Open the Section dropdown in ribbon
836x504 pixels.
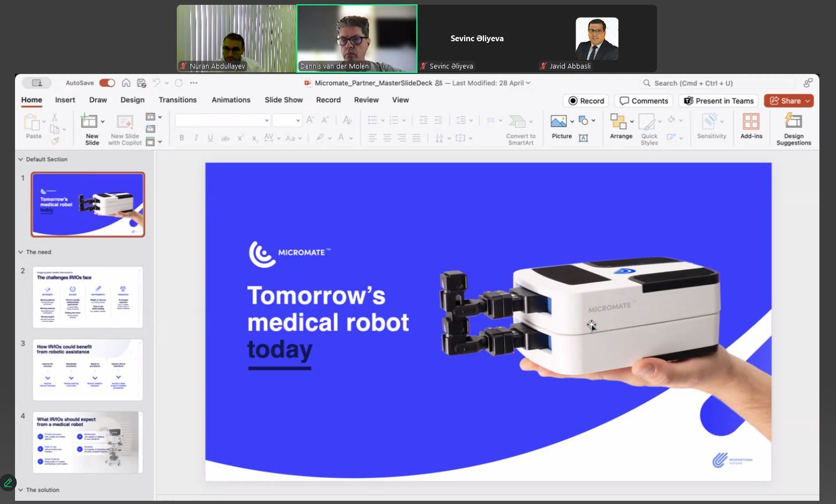pos(153,141)
